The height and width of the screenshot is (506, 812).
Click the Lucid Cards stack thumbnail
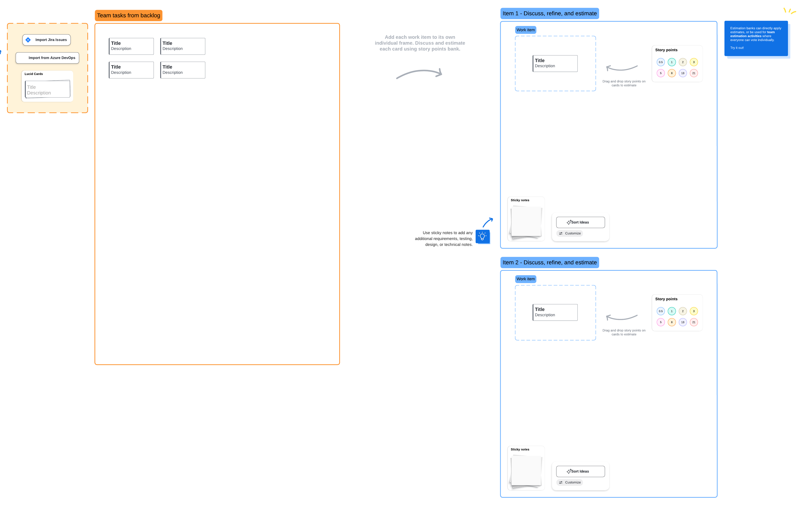click(x=47, y=89)
